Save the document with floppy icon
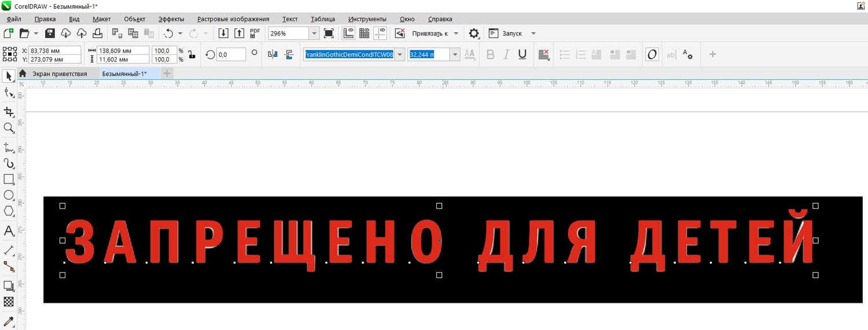This screenshot has height=330, width=868. (50, 34)
